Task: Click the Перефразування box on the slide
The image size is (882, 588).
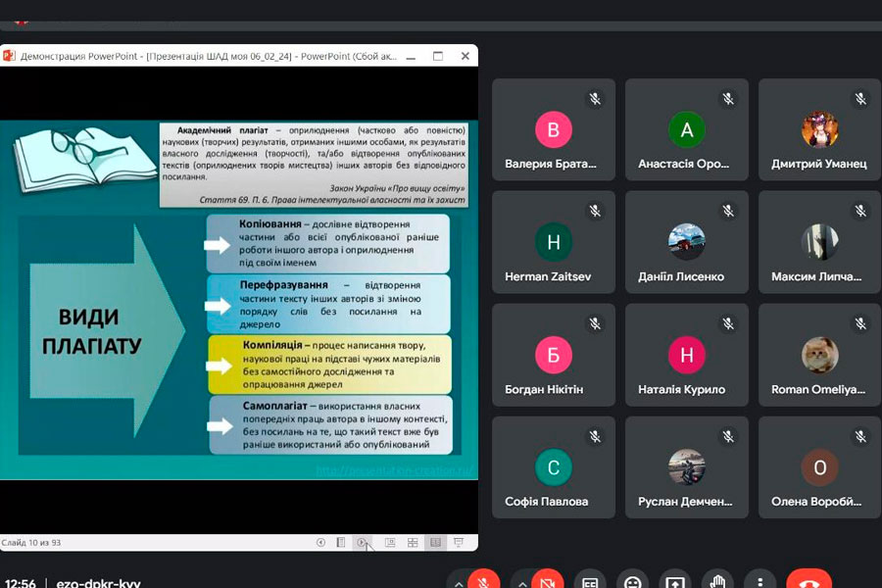Action: [x=328, y=304]
